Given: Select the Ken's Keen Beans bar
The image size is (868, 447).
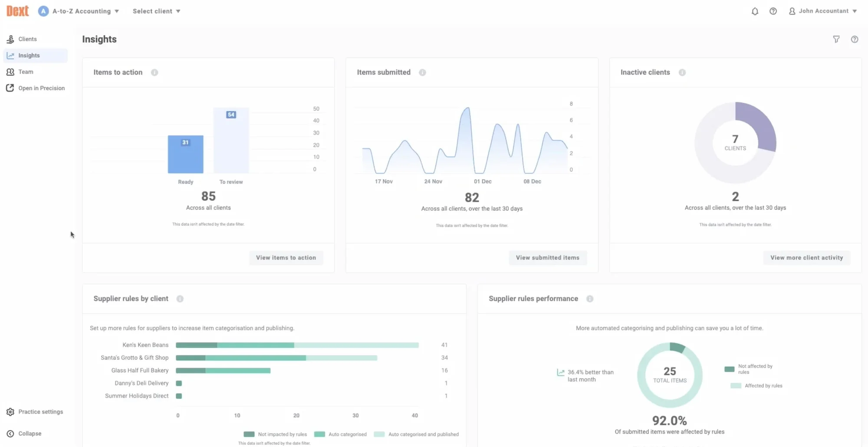Looking at the screenshot, I should (297, 345).
